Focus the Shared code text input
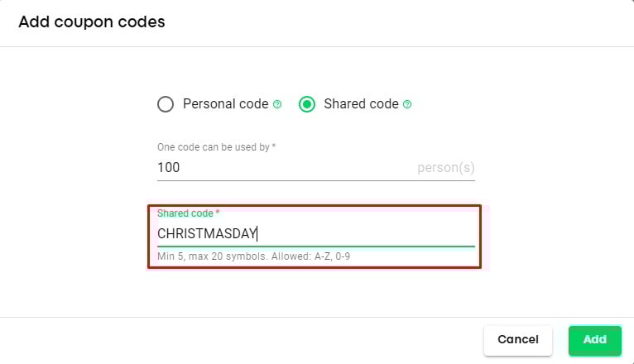634x364 pixels. (x=364, y=233)
